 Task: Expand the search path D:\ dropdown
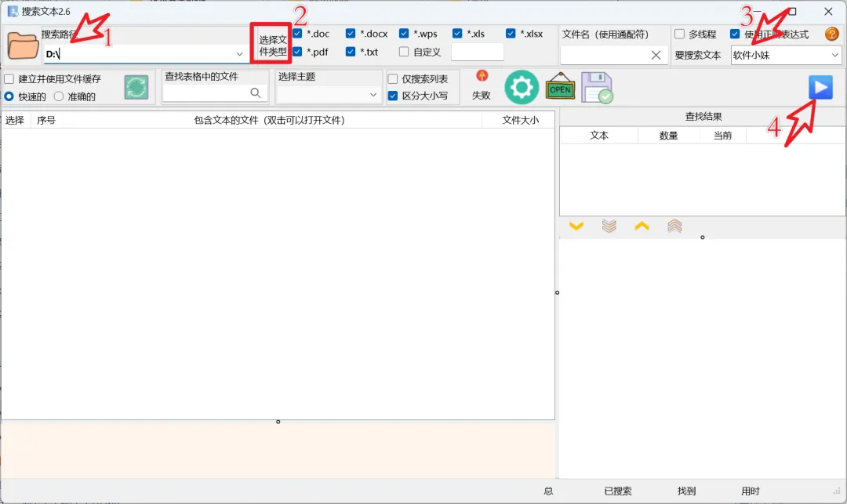click(239, 54)
